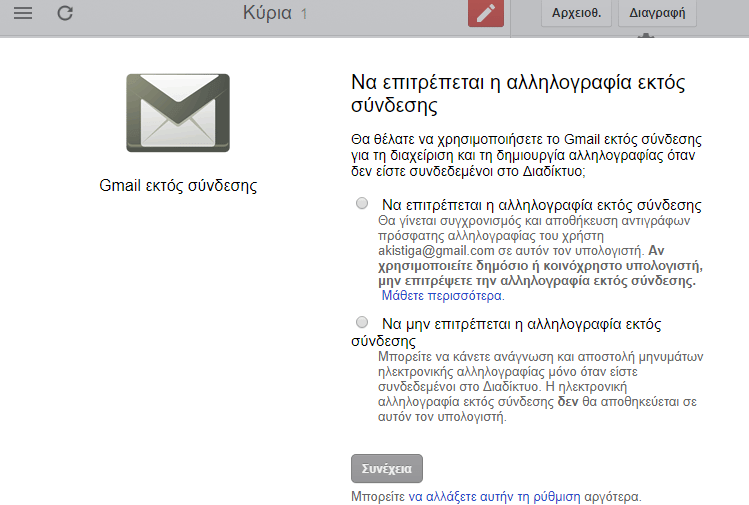
Task: Select radio 'Να επιτρέπεται η αλληλογραφία εκτός σύνδεσης'
Action: [362, 204]
